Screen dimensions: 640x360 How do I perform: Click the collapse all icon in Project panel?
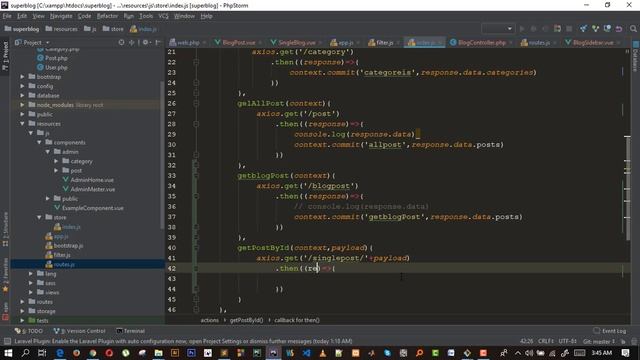(131, 42)
